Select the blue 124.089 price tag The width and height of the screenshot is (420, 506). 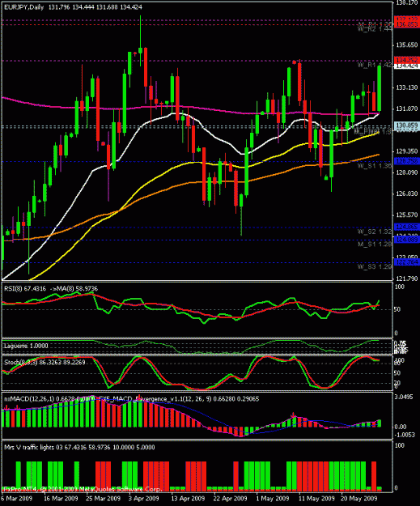407,240
